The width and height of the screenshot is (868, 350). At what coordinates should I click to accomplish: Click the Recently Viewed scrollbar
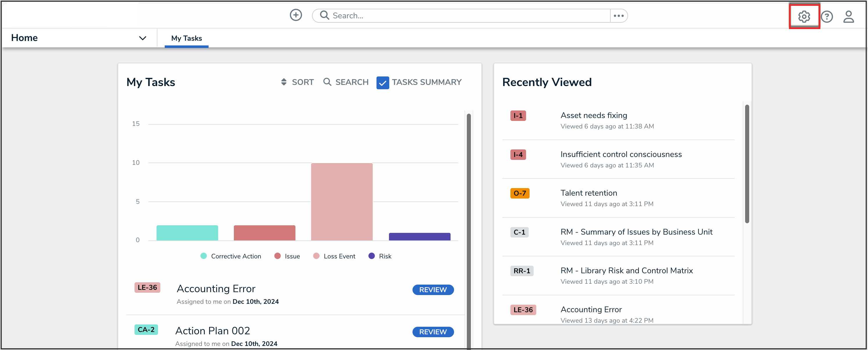[747, 164]
